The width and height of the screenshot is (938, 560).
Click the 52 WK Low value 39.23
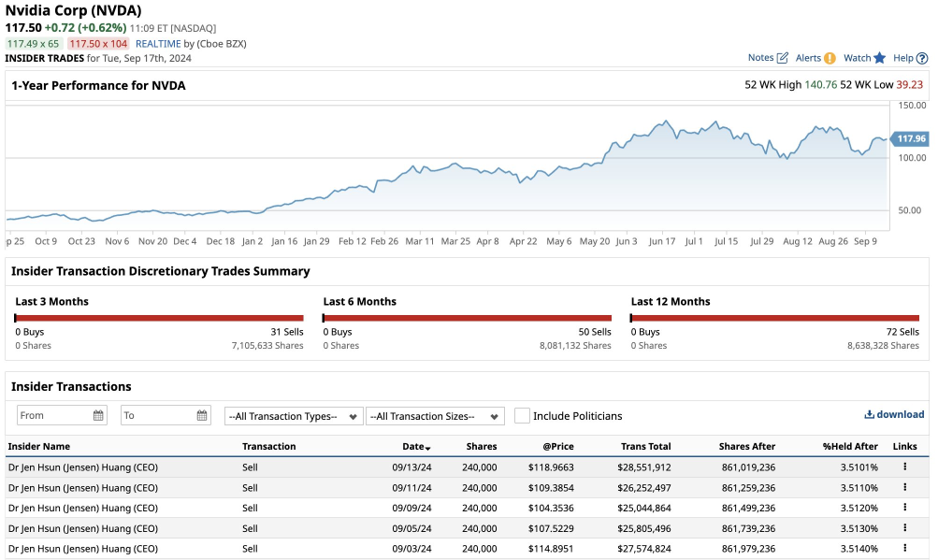pos(909,85)
